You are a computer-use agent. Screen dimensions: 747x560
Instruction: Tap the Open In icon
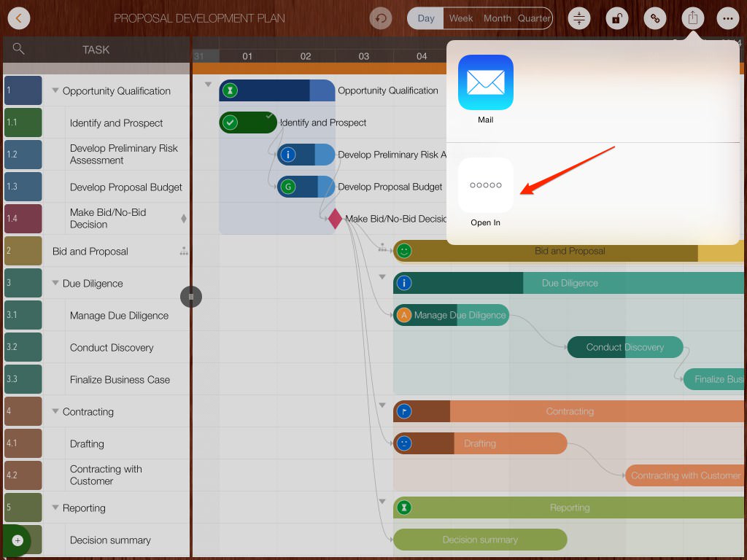point(485,185)
